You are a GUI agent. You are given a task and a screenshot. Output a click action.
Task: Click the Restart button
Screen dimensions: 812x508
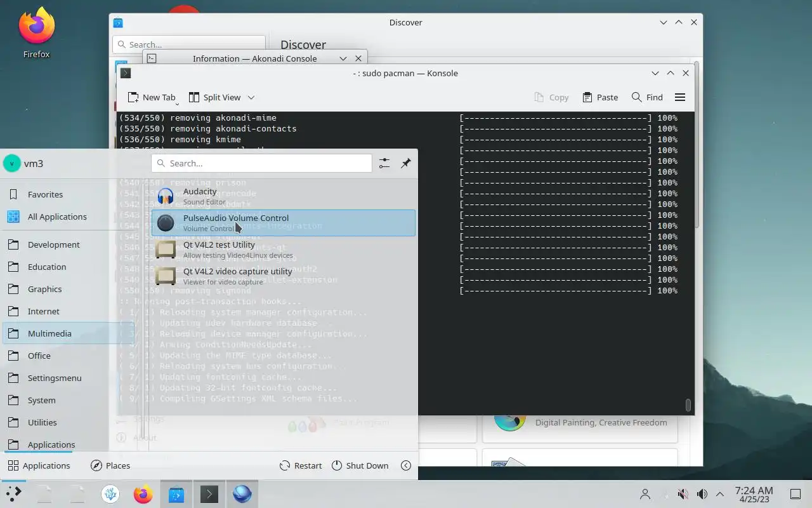point(301,465)
